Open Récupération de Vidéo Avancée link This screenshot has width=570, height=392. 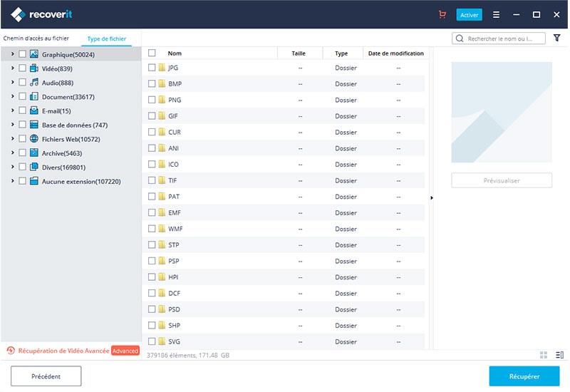[63, 351]
